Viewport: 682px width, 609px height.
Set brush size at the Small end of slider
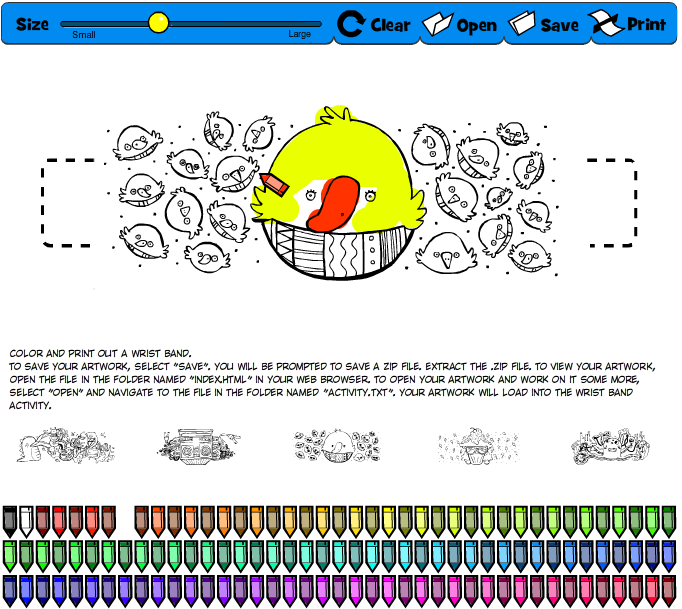coord(63,24)
